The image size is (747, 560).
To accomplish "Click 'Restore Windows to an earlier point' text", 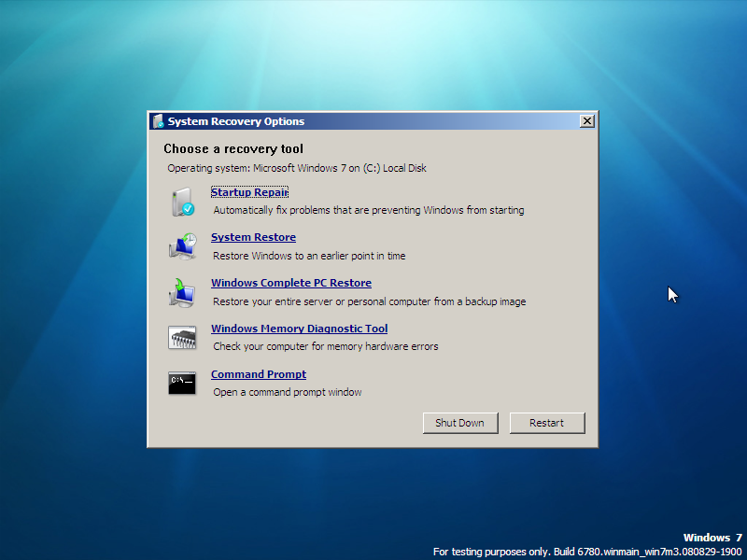I will [x=309, y=256].
